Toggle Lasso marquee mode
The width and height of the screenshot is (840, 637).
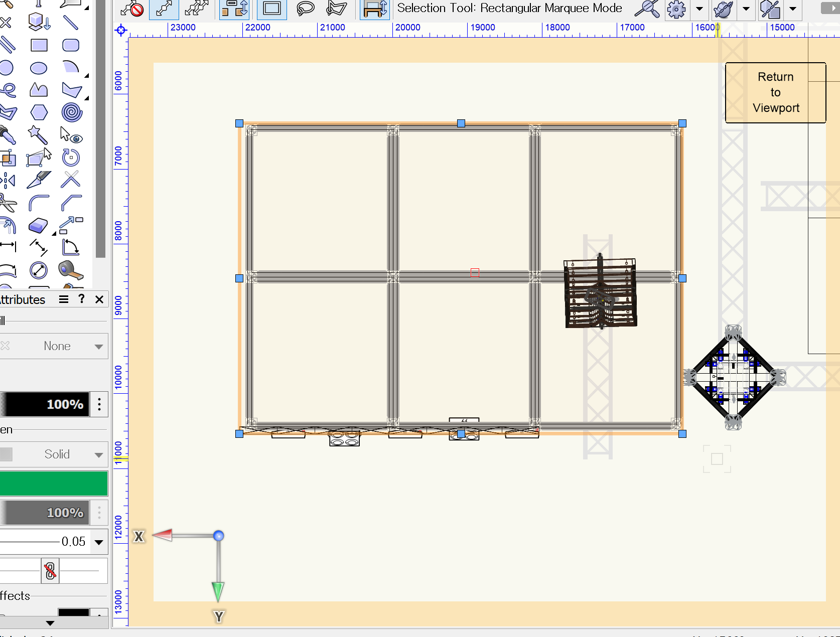(305, 8)
